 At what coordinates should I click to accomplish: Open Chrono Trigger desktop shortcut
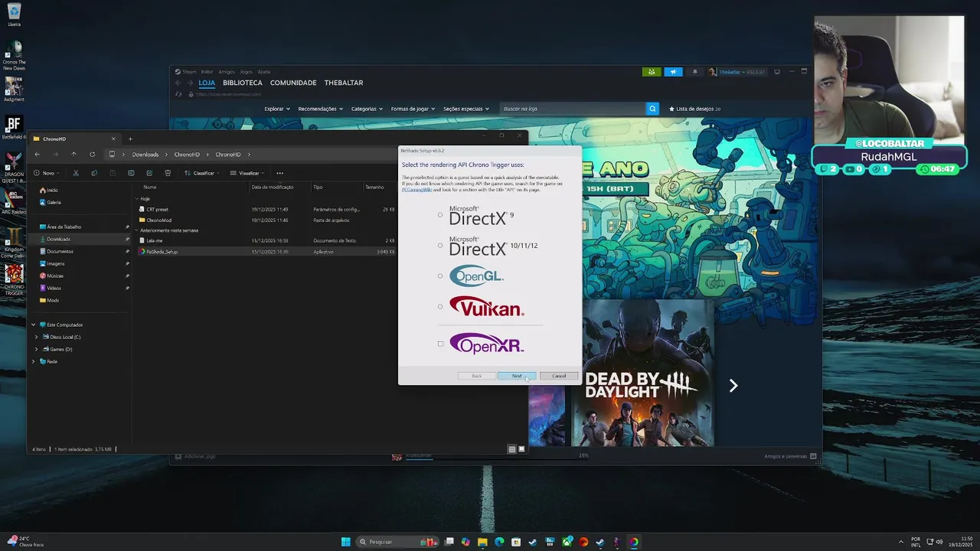pos(14,279)
